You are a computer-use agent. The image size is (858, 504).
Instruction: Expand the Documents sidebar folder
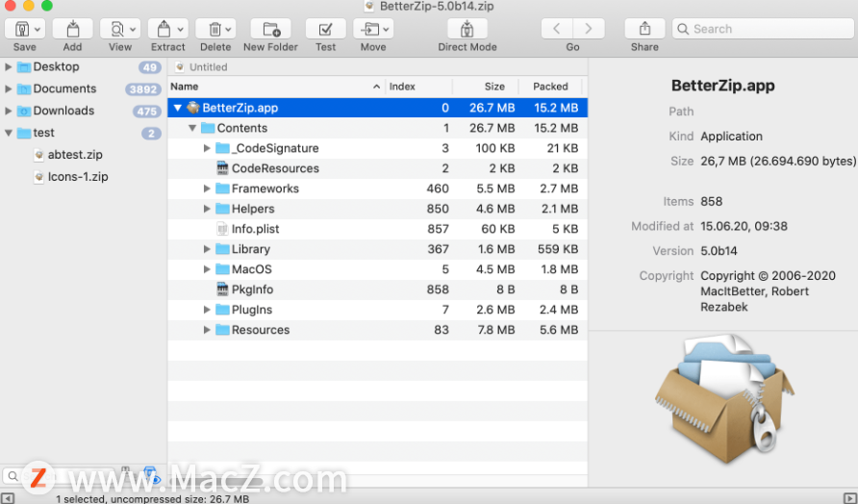click(9, 88)
